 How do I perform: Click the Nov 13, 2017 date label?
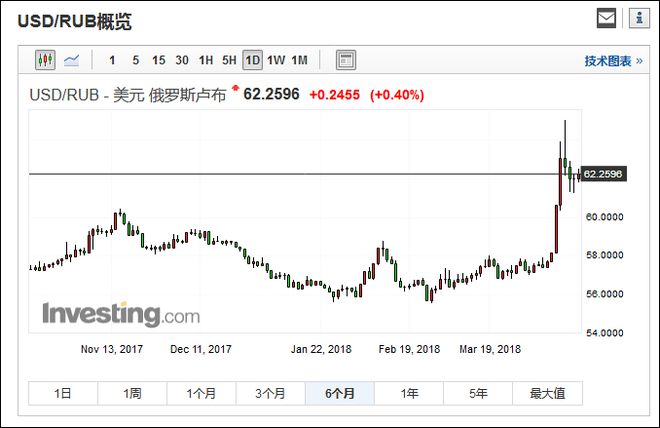[112, 349]
